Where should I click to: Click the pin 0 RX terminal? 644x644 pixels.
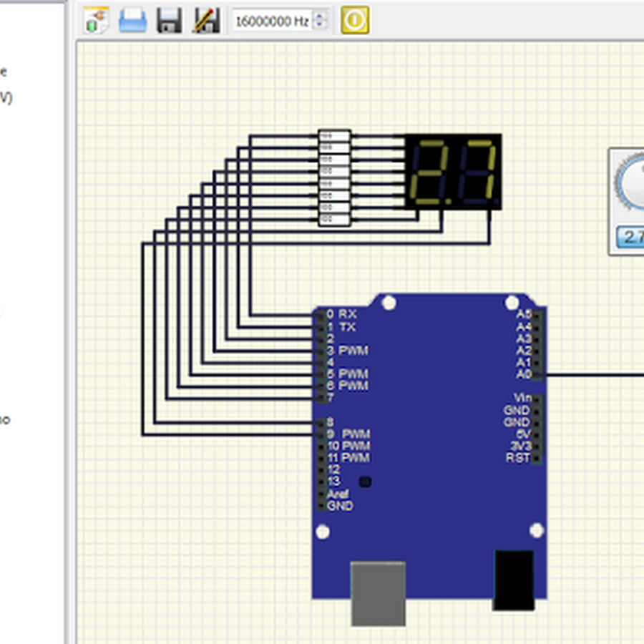tap(321, 314)
